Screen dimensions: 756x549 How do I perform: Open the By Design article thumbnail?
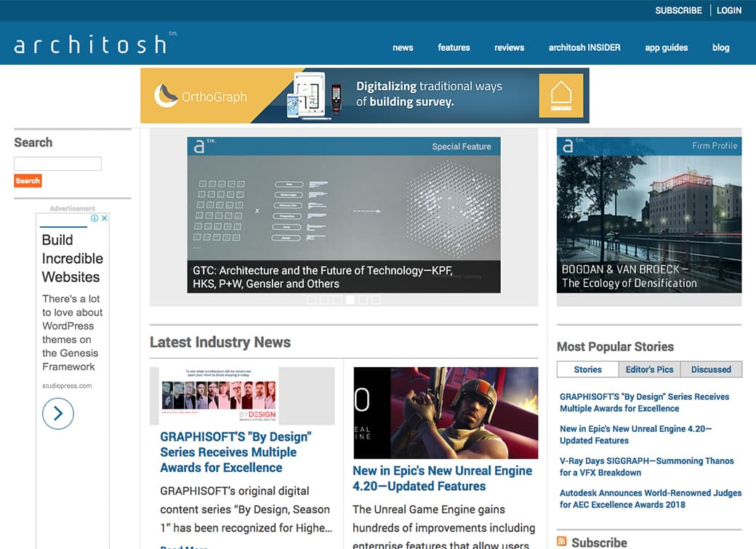220,395
